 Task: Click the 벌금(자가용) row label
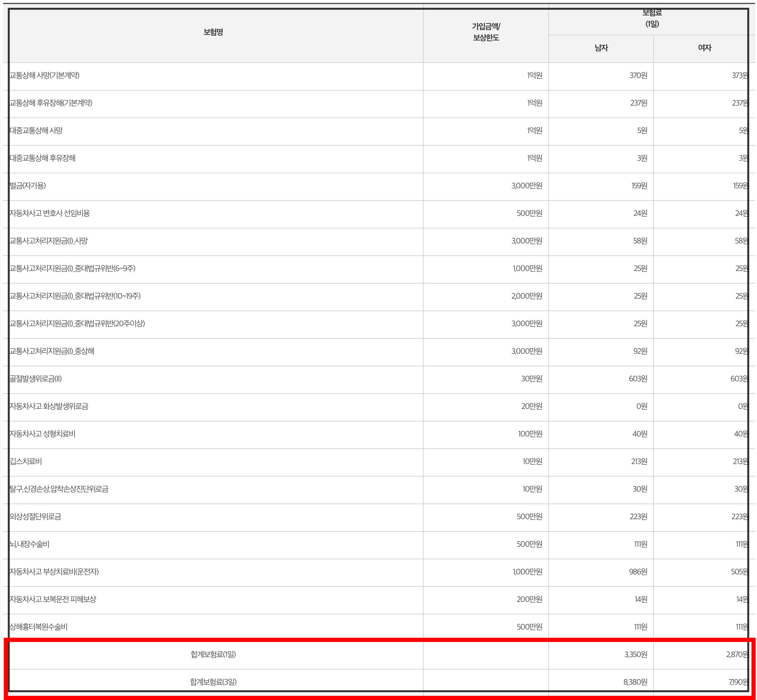point(28,185)
